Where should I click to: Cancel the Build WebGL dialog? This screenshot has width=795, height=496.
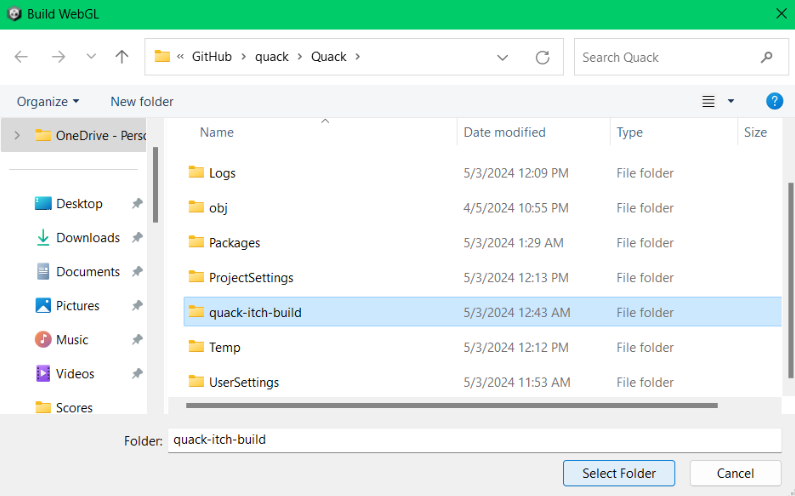(x=735, y=473)
